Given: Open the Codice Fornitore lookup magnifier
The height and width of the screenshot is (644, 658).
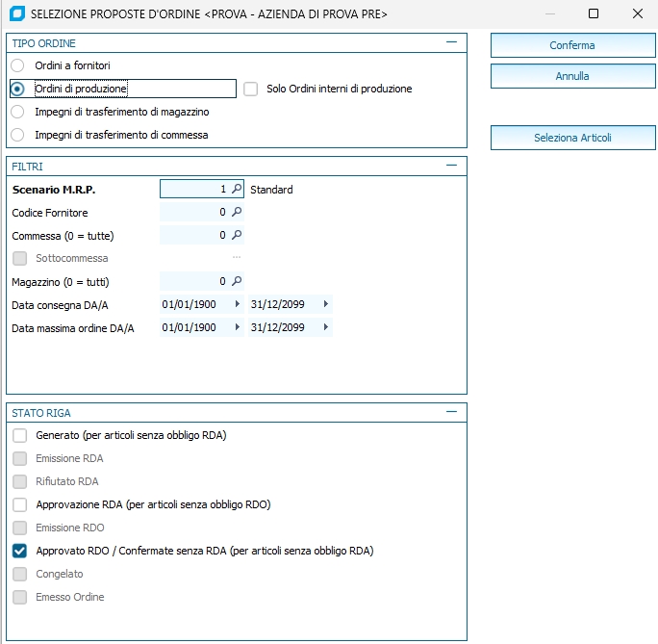Looking at the screenshot, I should (237, 212).
